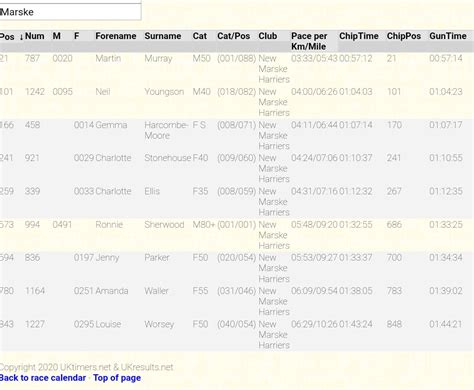Click category cell F S
474x390 pixels.
tap(199, 125)
